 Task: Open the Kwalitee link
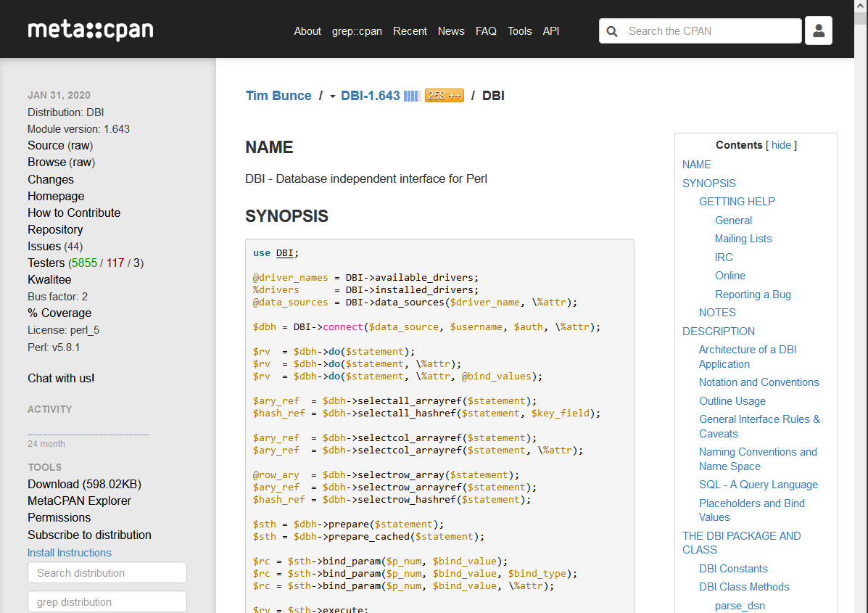[49, 279]
